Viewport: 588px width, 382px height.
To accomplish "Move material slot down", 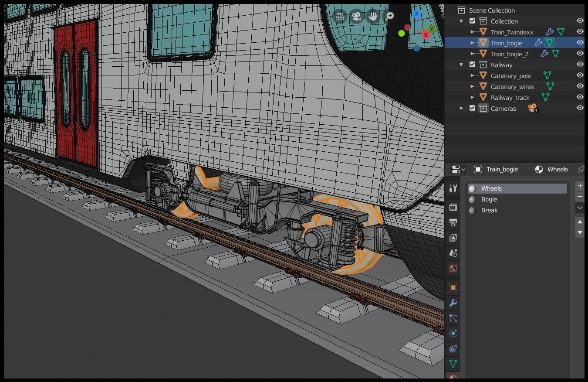I will click(x=579, y=232).
